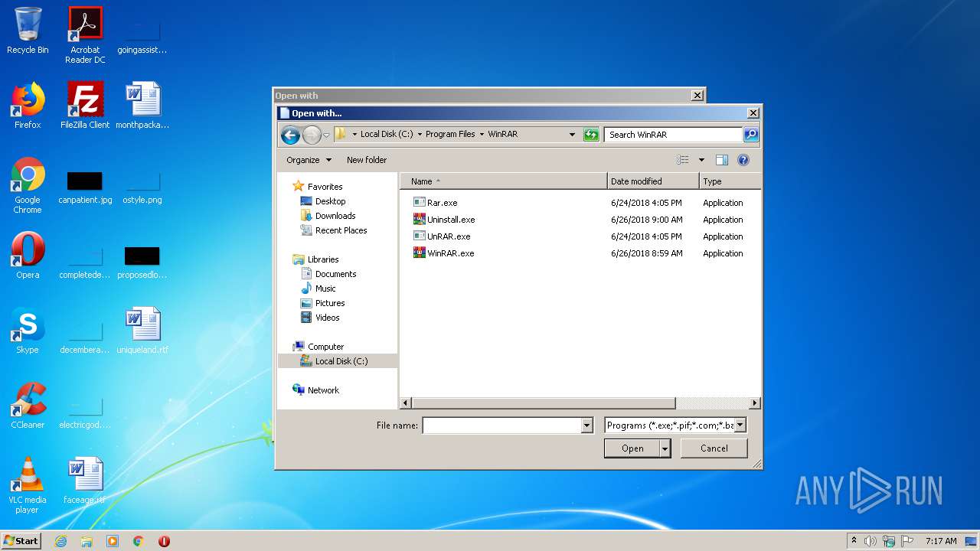The height and width of the screenshot is (551, 980).
Task: Click the search magnifier icon
Action: 751,134
